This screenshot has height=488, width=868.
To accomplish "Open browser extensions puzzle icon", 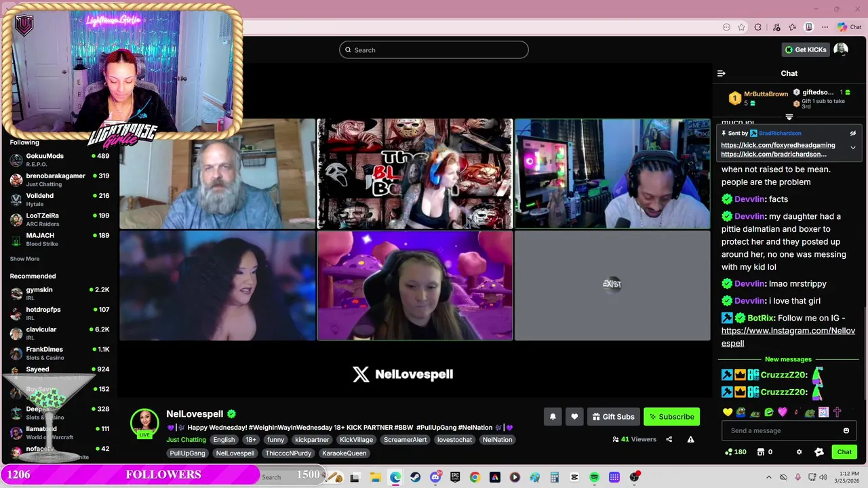I will pyautogui.click(x=758, y=27).
